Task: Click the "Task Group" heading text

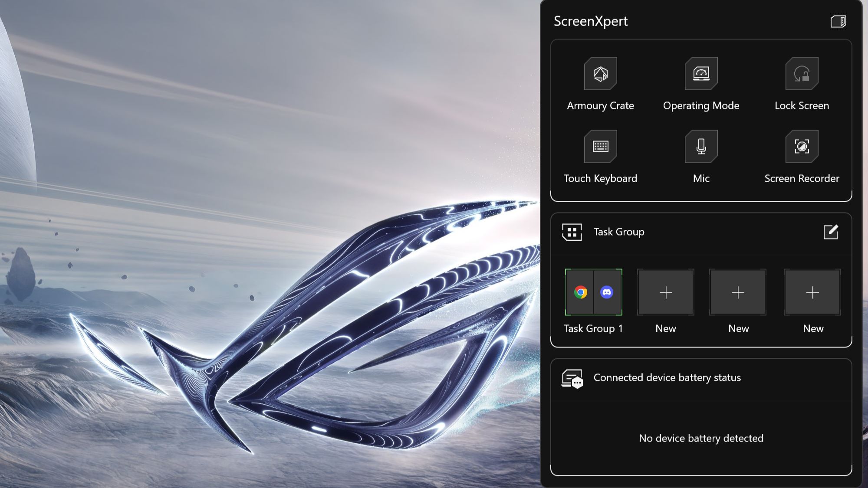Action: [619, 232]
